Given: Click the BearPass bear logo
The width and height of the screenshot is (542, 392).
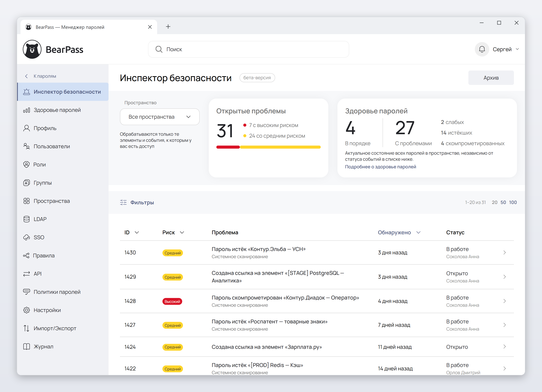Looking at the screenshot, I should pos(32,49).
